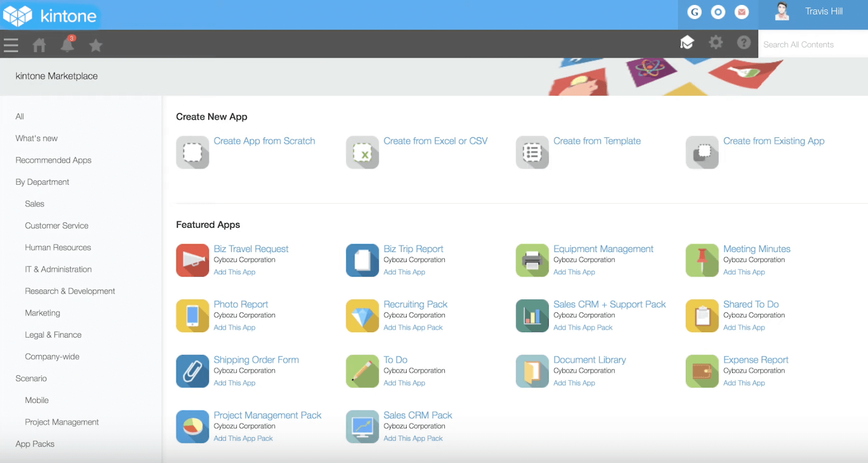Click the Biz Trip Report document icon
The height and width of the screenshot is (463, 868).
click(362, 261)
